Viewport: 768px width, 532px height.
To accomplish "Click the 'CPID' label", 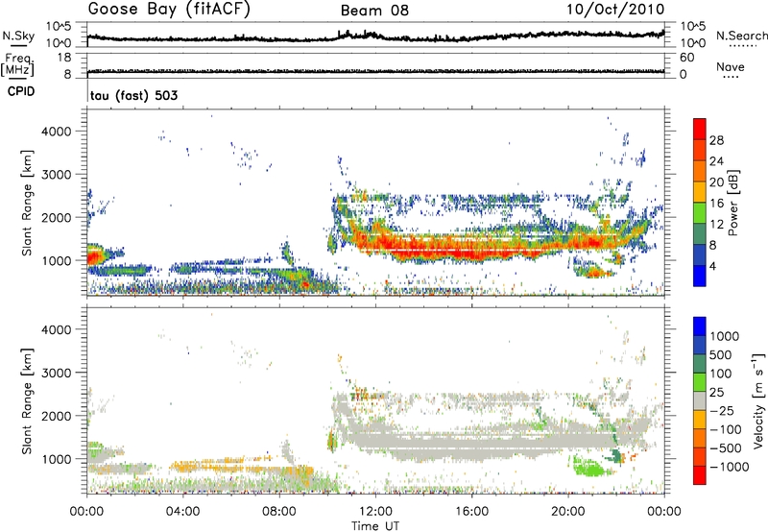I will [21, 91].
